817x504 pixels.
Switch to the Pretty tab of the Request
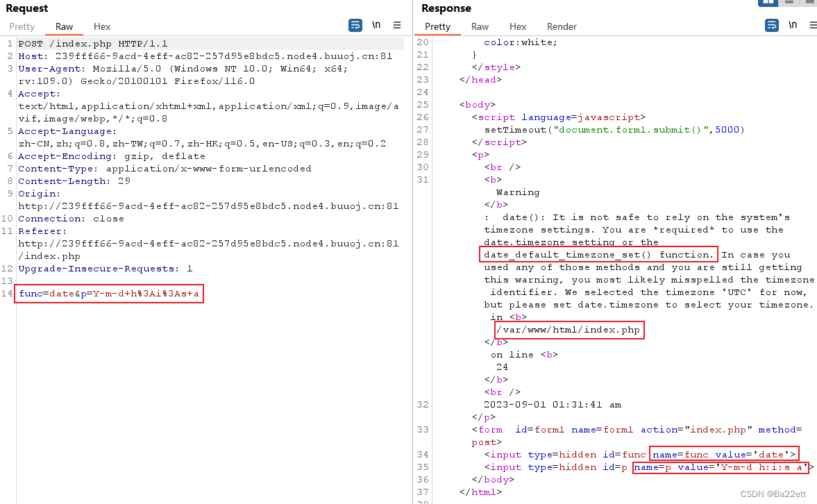tap(22, 26)
